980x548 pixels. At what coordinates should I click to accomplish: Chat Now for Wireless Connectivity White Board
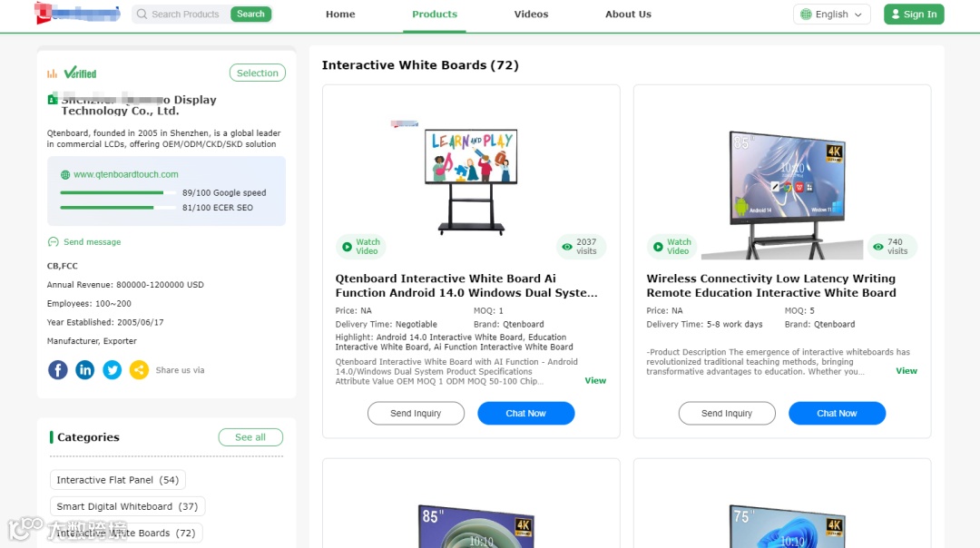[x=837, y=413]
